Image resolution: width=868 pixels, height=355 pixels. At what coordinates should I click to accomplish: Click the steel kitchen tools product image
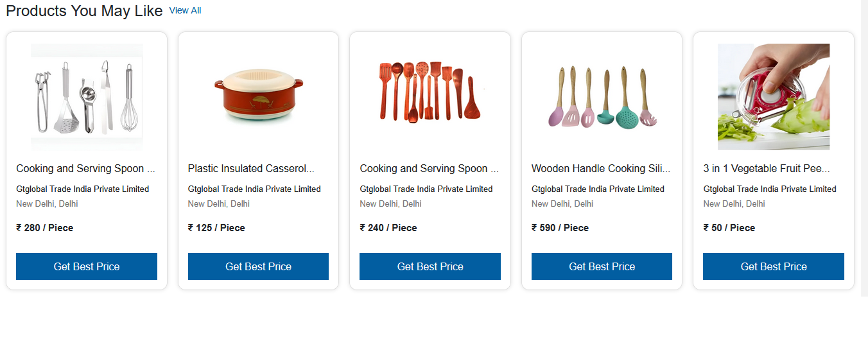87,97
